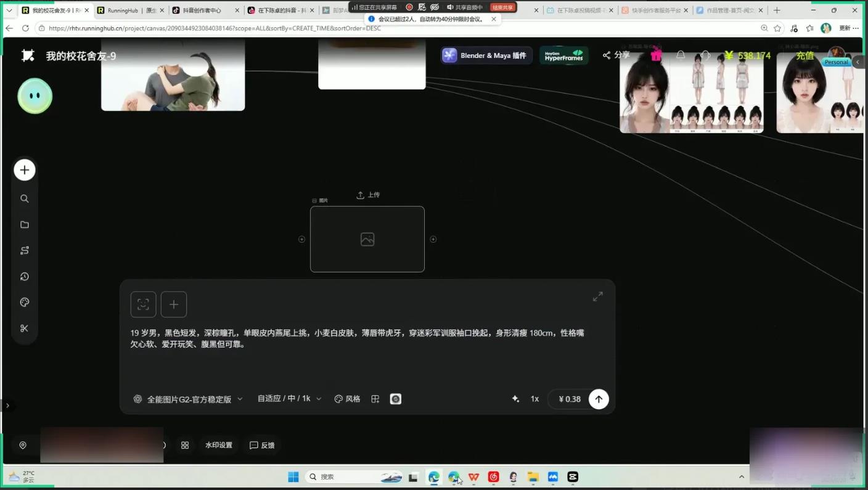The width and height of the screenshot is (868, 490).
Task: Expand the prompt editor to fullscreen
Action: (x=597, y=296)
